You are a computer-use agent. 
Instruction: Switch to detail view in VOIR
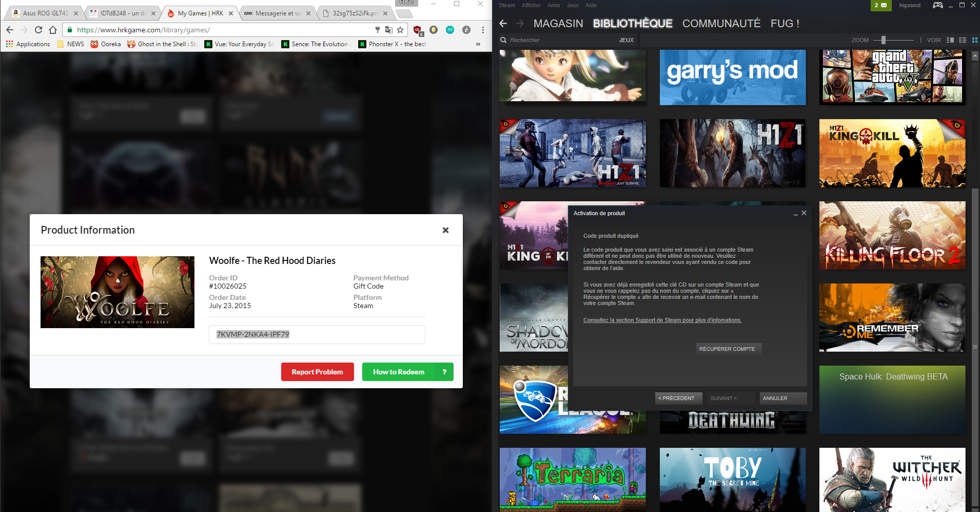pyautogui.click(x=950, y=40)
